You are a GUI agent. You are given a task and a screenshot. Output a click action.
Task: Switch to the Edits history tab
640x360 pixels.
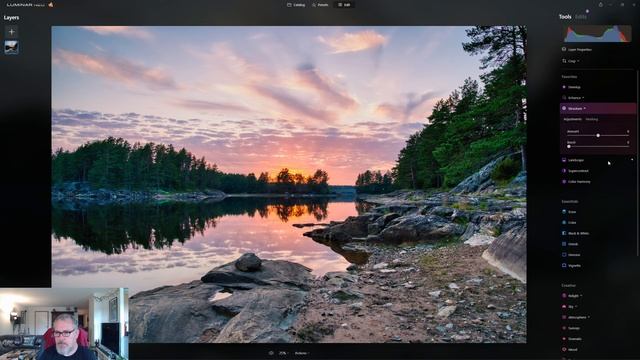pyautogui.click(x=581, y=17)
